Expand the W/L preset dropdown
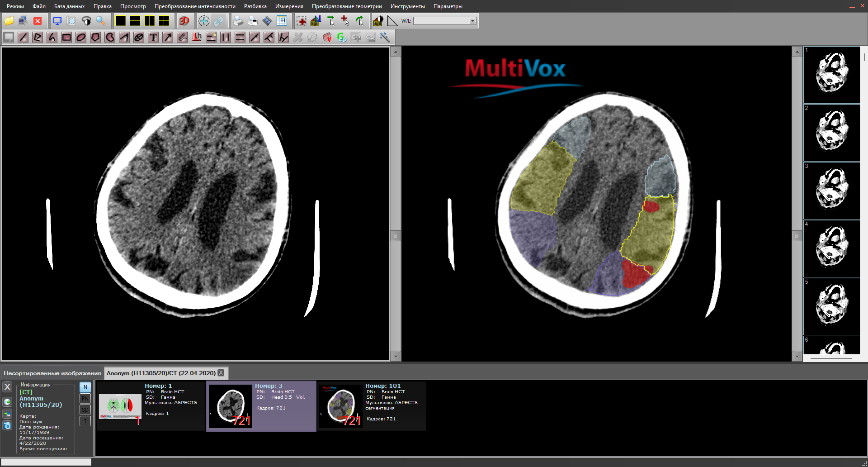868x467 pixels. pyautogui.click(x=472, y=21)
